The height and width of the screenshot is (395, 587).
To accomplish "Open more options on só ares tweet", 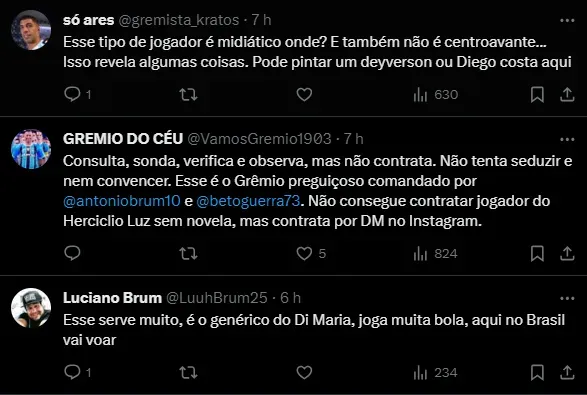I will [x=567, y=20].
